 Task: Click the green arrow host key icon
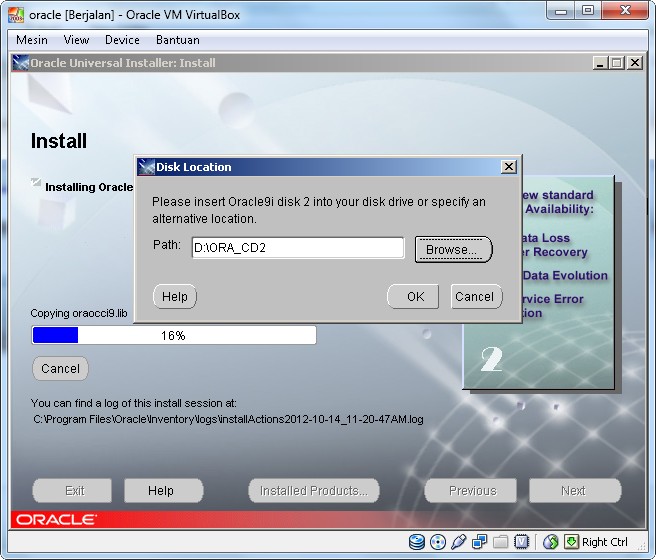(x=571, y=542)
